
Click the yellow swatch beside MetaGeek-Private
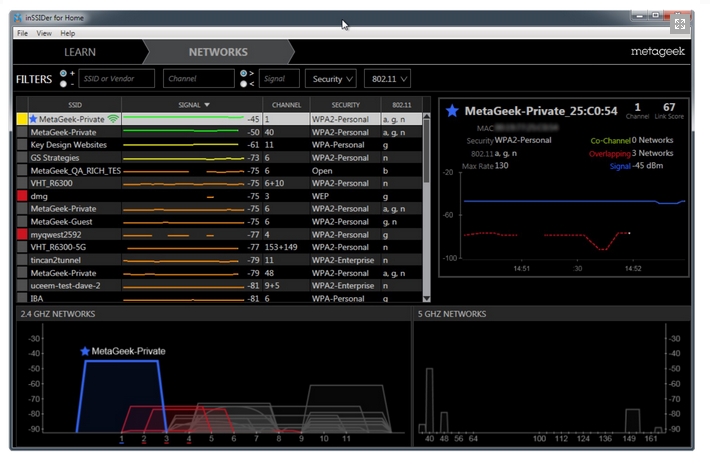click(x=22, y=119)
